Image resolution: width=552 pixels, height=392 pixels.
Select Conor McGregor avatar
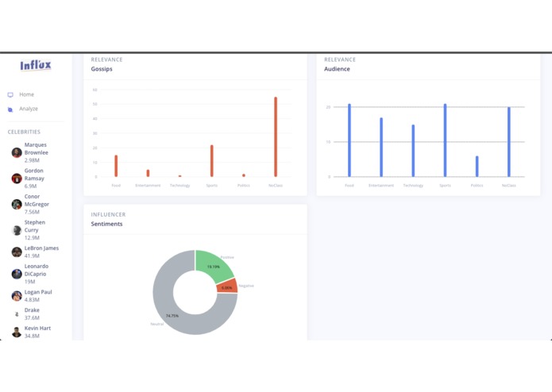click(17, 204)
